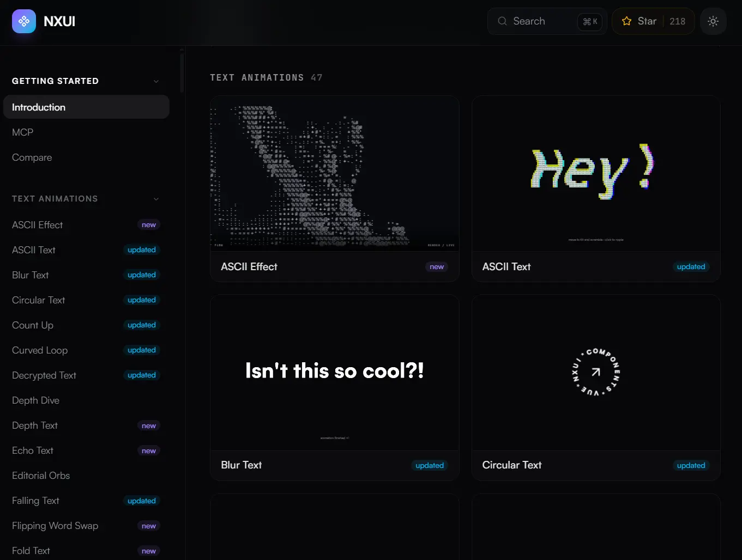Open the MCP sidebar item
The height and width of the screenshot is (560, 742).
(x=86, y=132)
